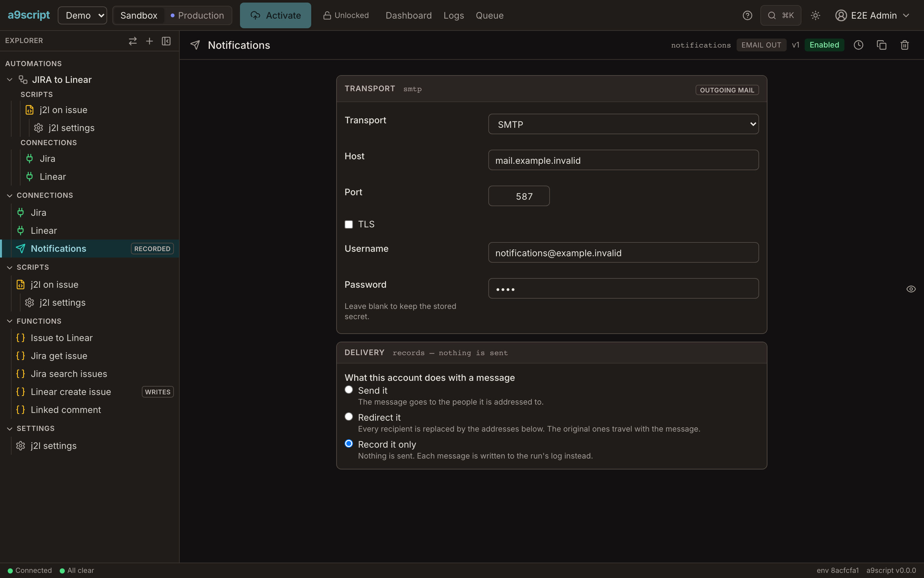Open the Demo workspace dropdown
The height and width of the screenshot is (578, 924).
[82, 15]
